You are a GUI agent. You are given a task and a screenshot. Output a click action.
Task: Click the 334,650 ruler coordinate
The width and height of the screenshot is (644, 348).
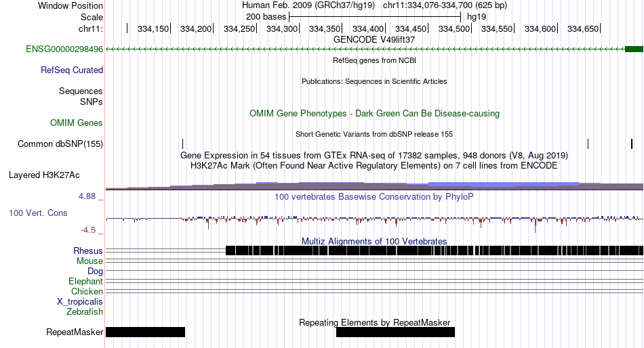pyautogui.click(x=583, y=28)
